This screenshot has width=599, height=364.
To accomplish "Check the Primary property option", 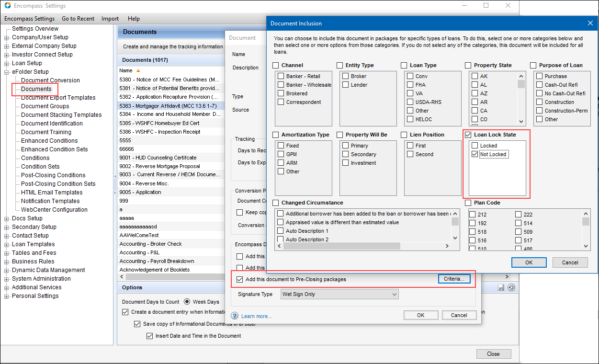I will coord(346,146).
